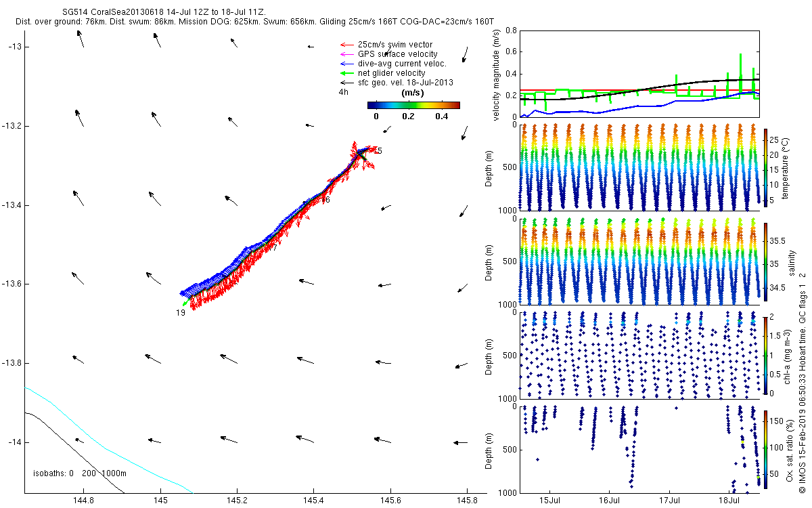Click the blue arrow icon for dive-avg current
812x508 pixels.
click(x=346, y=64)
